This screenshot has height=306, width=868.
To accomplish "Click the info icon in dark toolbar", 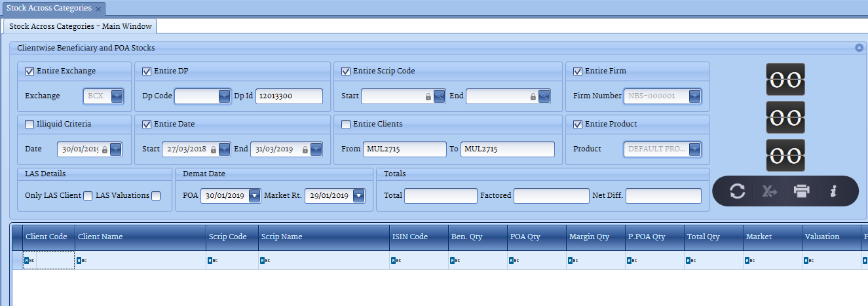I will (x=833, y=191).
